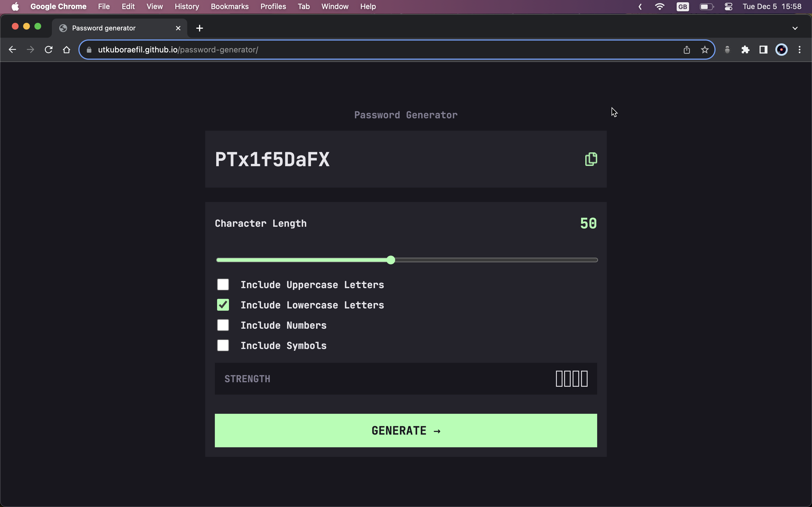The width and height of the screenshot is (812, 507).
Task: Open the Bookmarks menu
Action: (230, 6)
